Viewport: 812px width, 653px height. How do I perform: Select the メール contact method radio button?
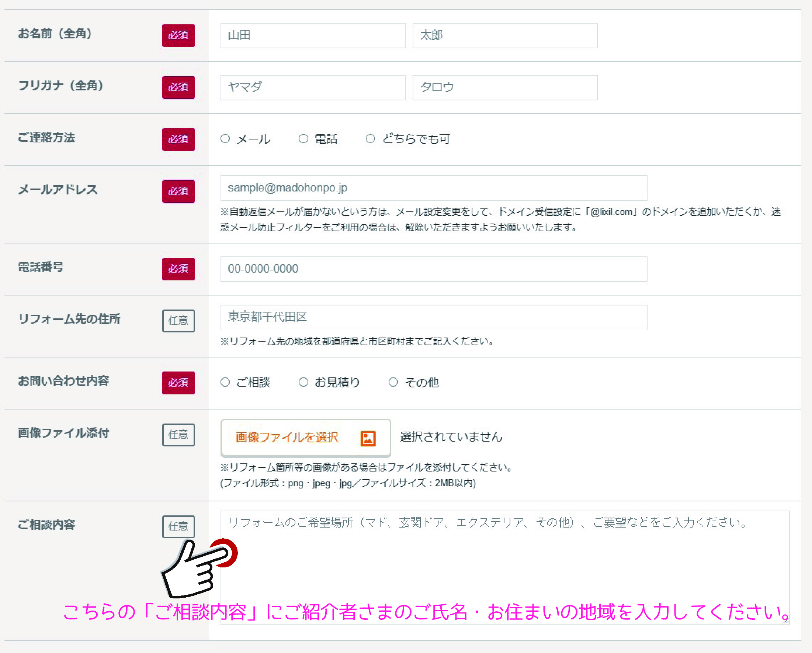pyautogui.click(x=225, y=139)
